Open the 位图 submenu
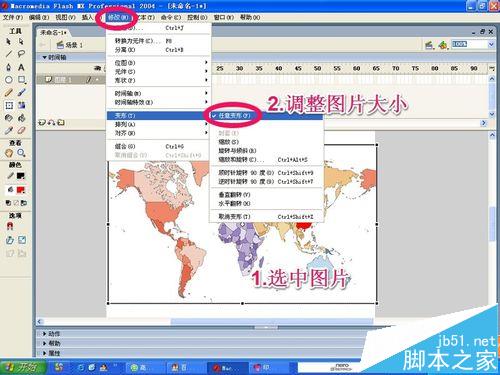The width and height of the screenshot is (500, 375). (159, 63)
